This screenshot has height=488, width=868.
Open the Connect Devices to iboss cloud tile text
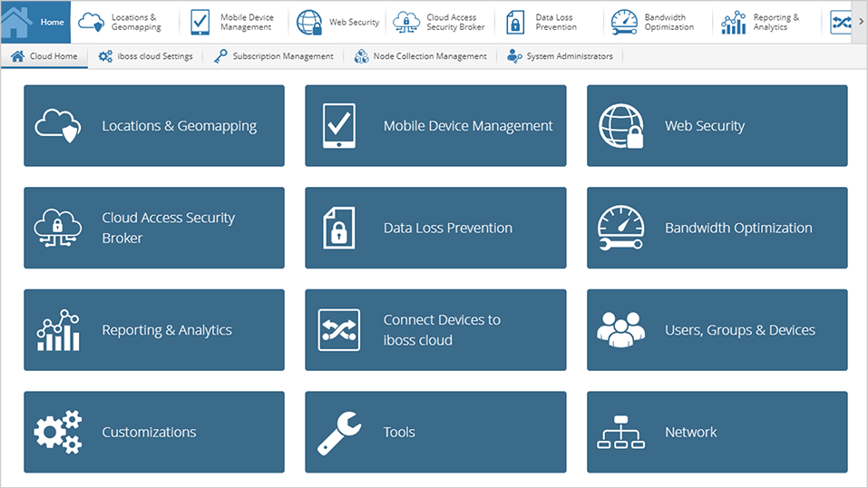coord(442,329)
